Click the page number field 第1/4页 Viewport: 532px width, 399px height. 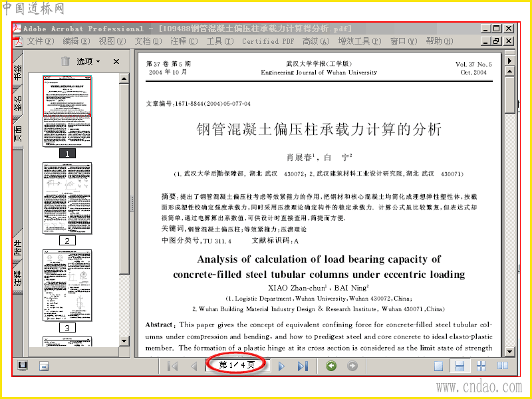(x=237, y=364)
